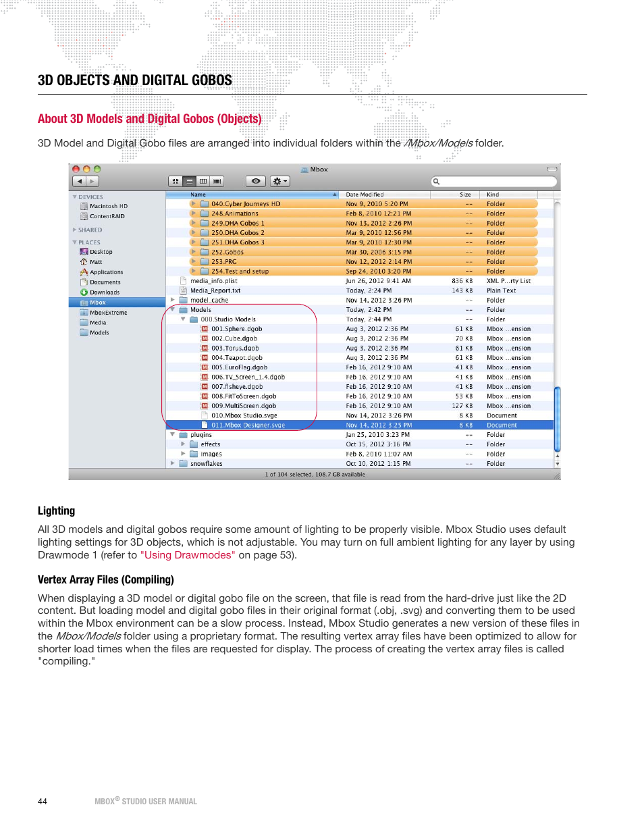This screenshot has height=834, width=644.
Task: Select the Mbox folder in sidebar
Action: tap(117, 303)
